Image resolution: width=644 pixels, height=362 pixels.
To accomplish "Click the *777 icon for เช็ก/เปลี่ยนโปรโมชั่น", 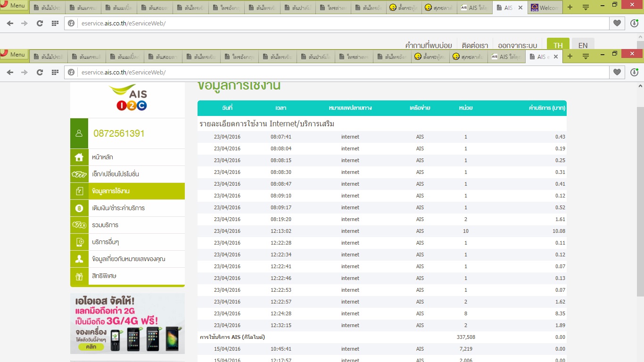I will click(x=79, y=174).
